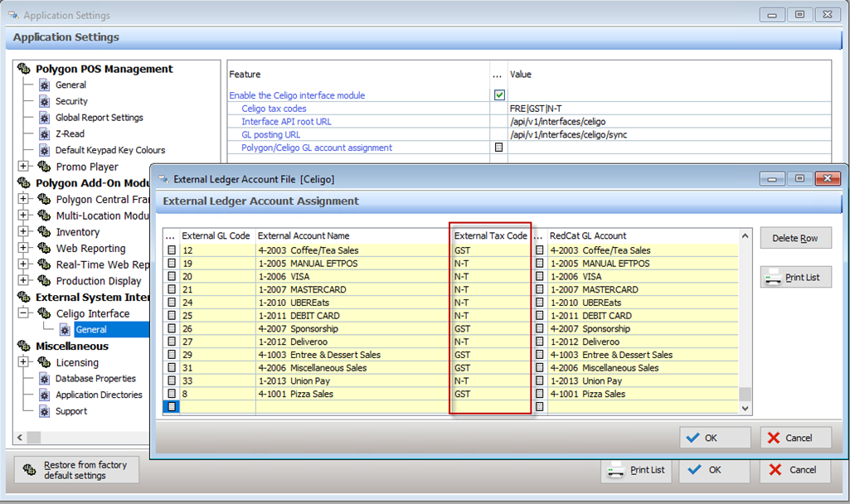Click Cancel in Application Settings window
Viewport: 850px width, 504px height.
[795, 470]
